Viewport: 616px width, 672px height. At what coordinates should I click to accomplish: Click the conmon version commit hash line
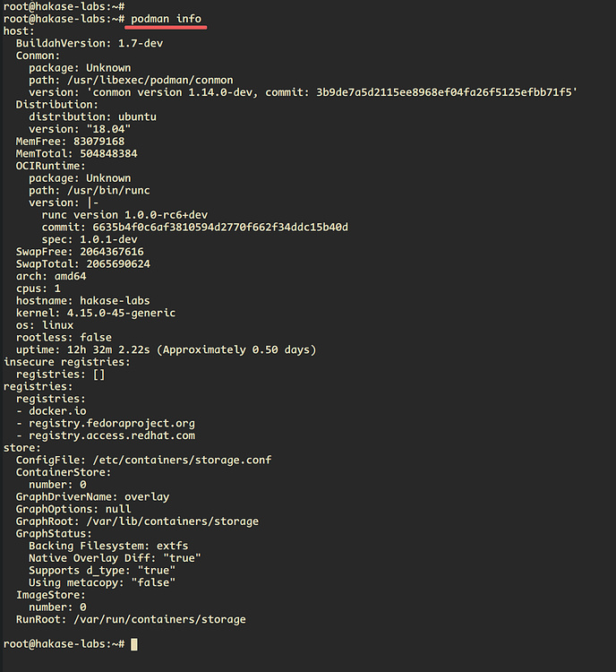click(302, 92)
